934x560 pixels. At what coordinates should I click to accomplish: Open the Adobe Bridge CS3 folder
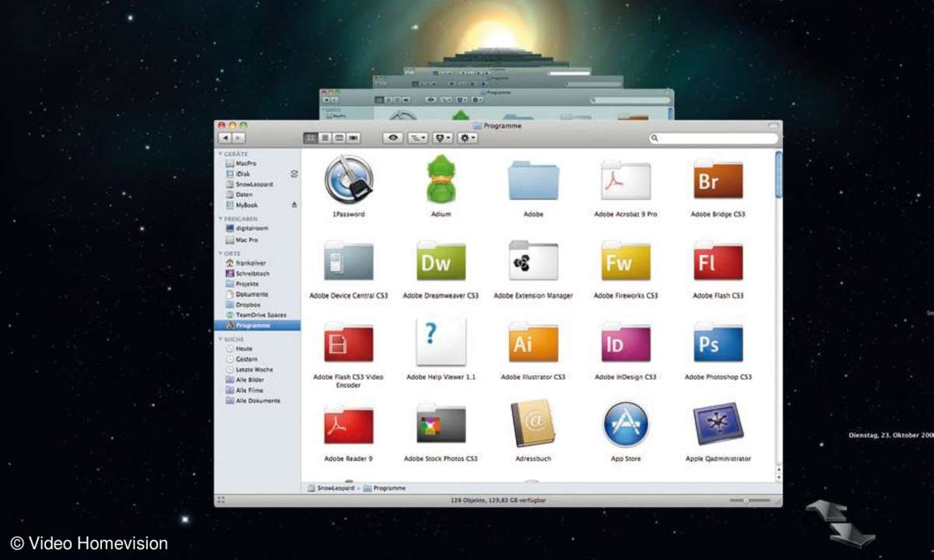pyautogui.click(x=718, y=180)
